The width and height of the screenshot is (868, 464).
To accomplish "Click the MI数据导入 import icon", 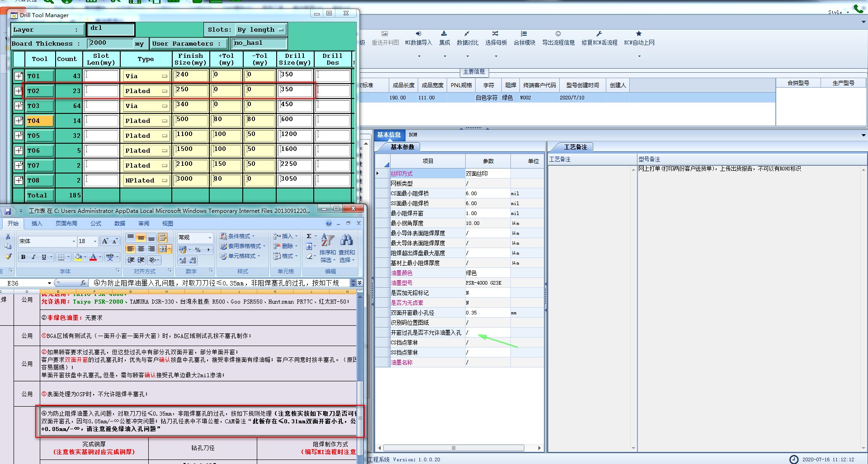I will [419, 34].
